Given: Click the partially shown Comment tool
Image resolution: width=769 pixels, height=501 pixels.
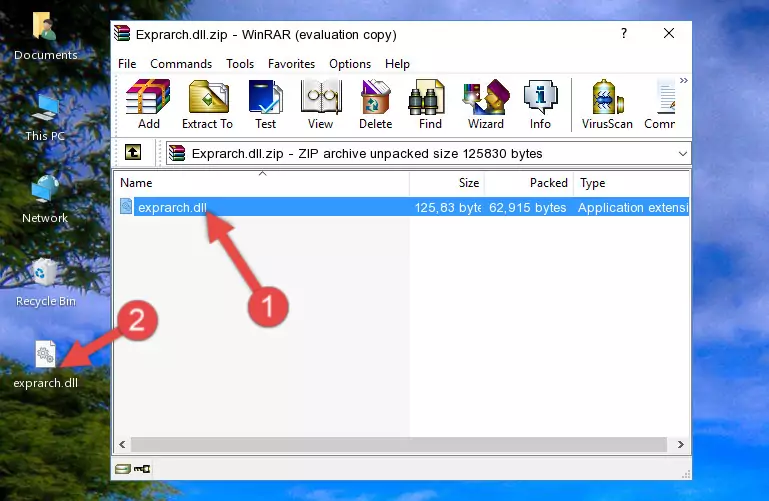Looking at the screenshot, I should point(660,104).
